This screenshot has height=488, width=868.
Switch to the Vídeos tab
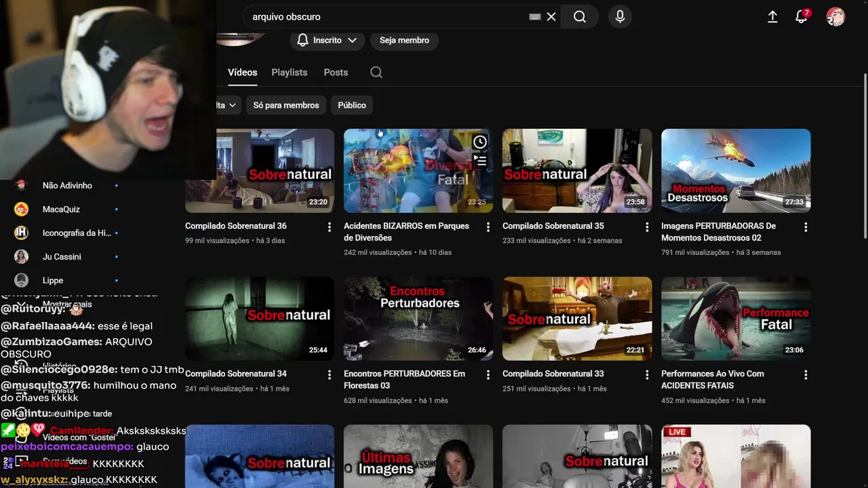243,72
